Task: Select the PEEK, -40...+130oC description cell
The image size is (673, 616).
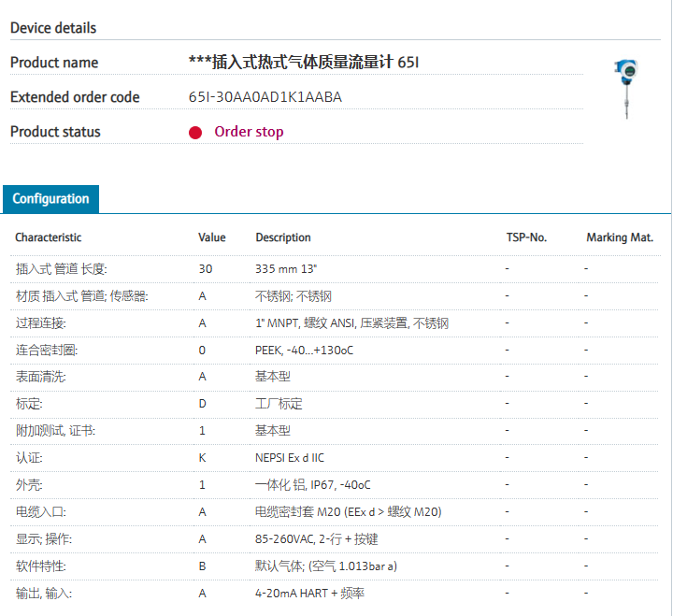Action: [x=304, y=351]
